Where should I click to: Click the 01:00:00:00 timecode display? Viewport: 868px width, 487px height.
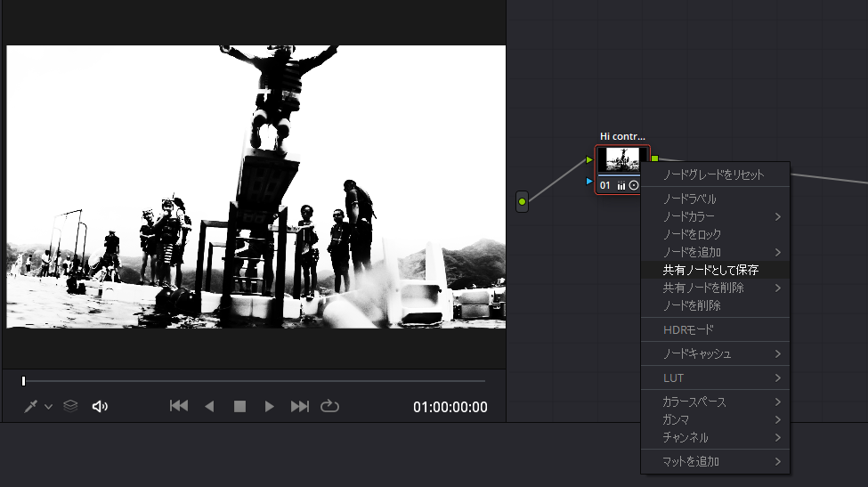pyautogui.click(x=450, y=407)
